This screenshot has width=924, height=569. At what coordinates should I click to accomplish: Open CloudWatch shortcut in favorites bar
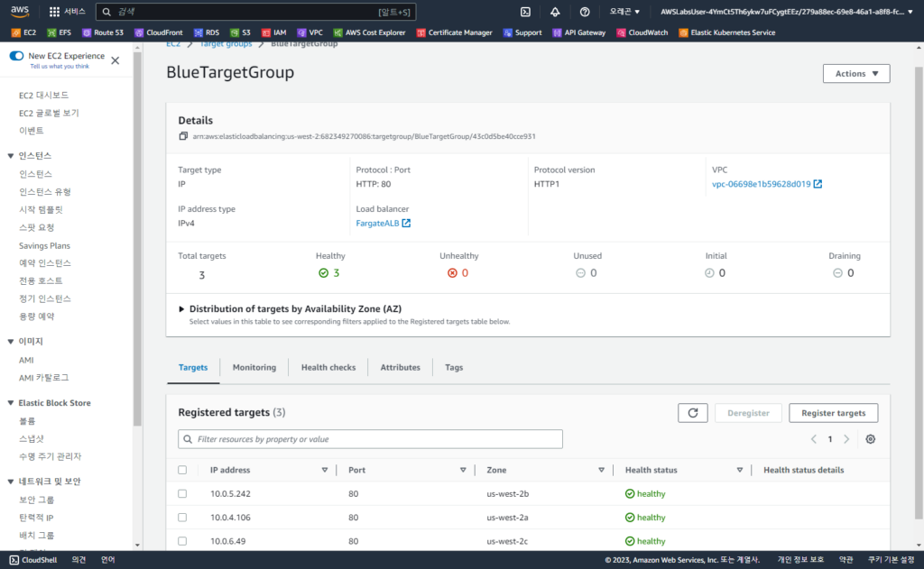click(x=642, y=32)
